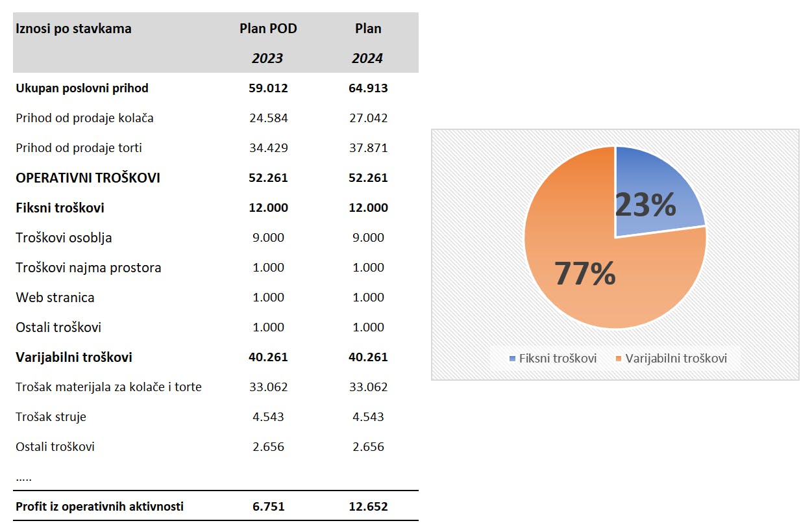Select the "Web stranica" row label
This screenshot has width=812, height=523.
pos(55,298)
